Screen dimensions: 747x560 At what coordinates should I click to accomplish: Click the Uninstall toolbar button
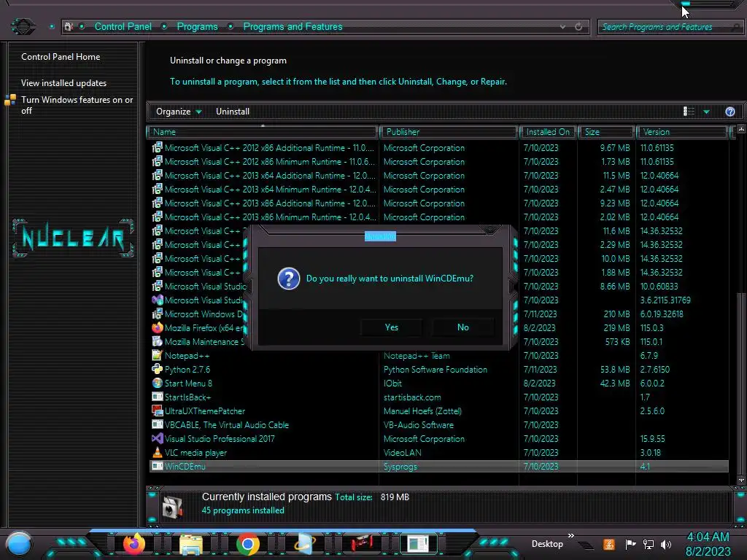tap(233, 112)
